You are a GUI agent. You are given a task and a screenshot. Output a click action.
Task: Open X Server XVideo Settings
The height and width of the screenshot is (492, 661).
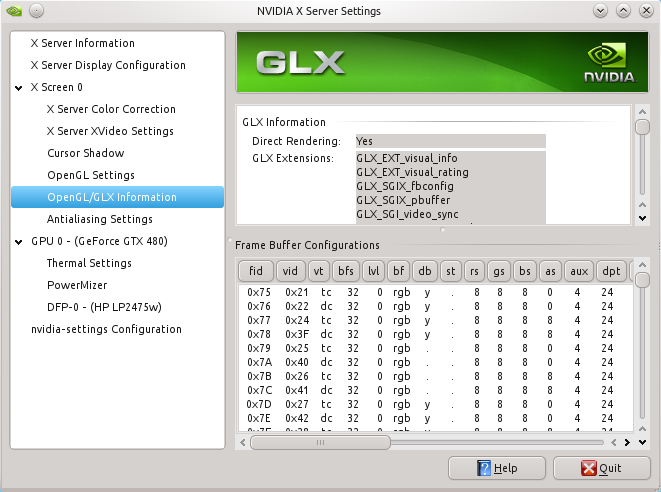[x=110, y=131]
